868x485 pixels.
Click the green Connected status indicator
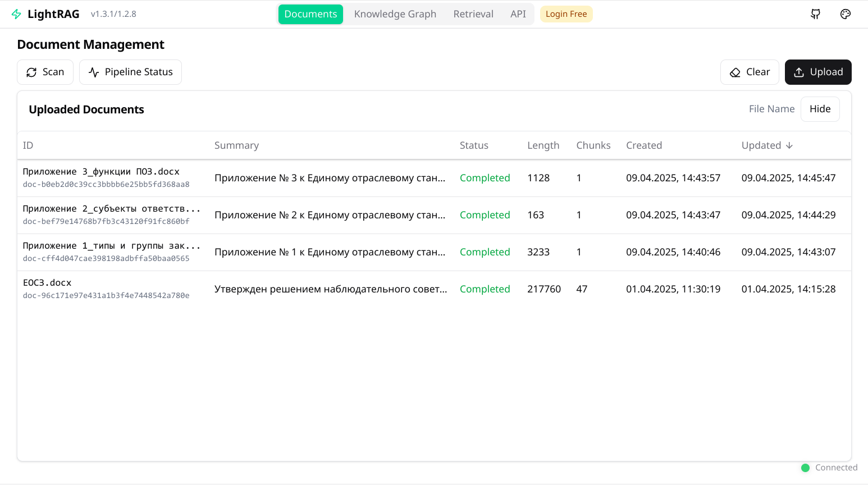point(805,468)
